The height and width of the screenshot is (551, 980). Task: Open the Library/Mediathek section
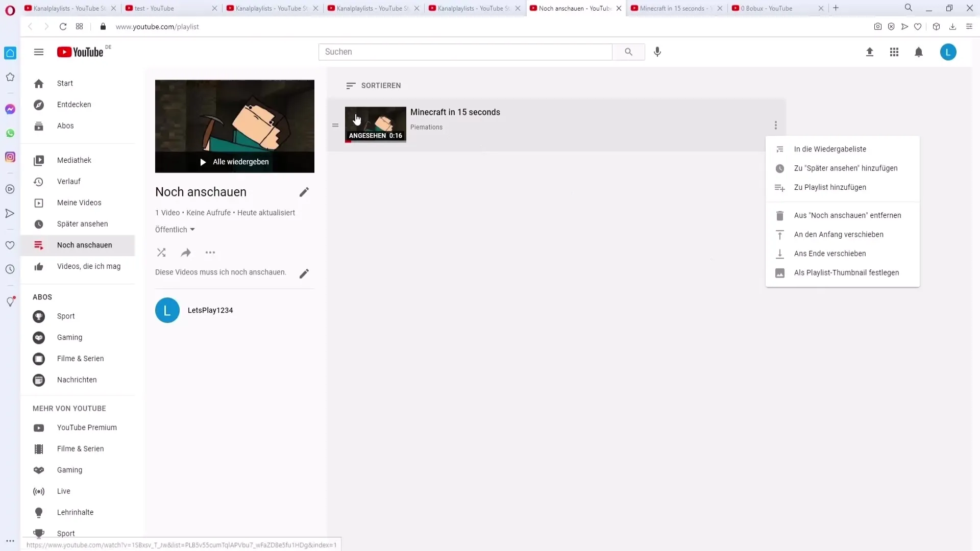[x=74, y=160]
